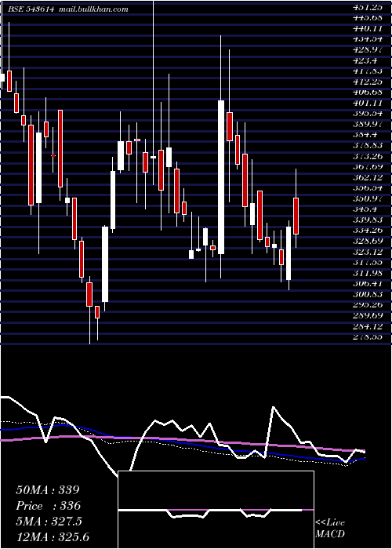Select the 362.12 price level label

368,177
